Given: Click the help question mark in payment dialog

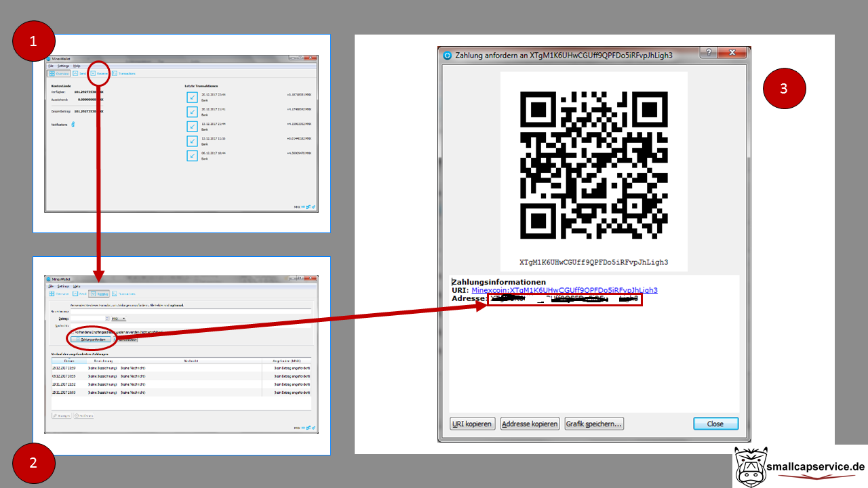Looking at the screenshot, I should (x=705, y=54).
